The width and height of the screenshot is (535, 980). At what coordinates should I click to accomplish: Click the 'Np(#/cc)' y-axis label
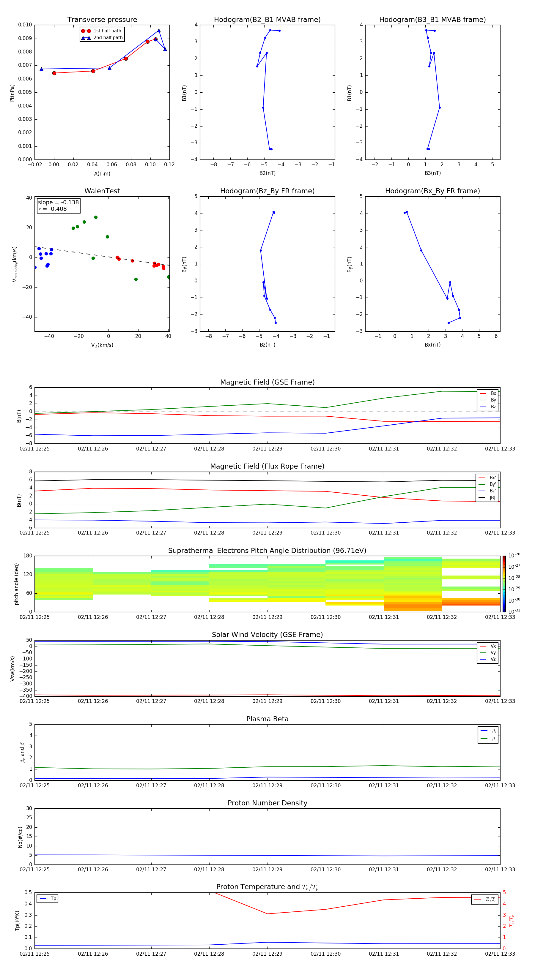(20, 837)
